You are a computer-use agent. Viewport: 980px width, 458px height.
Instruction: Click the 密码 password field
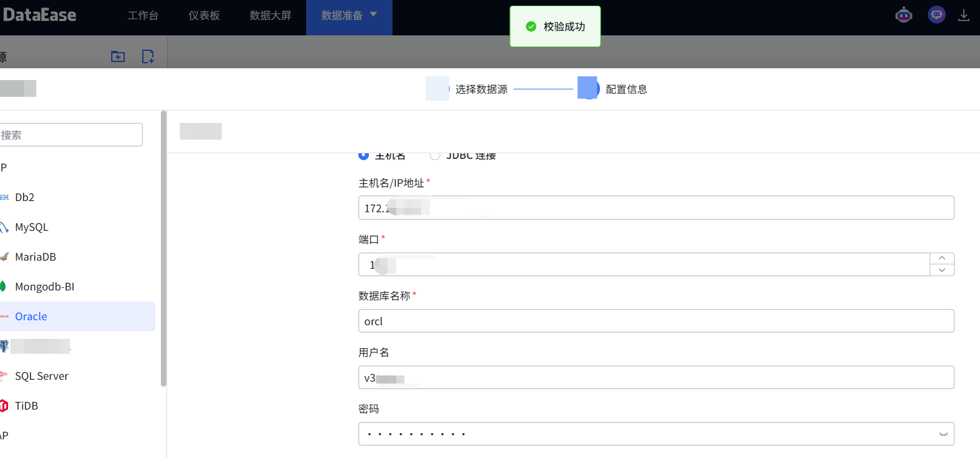click(x=656, y=434)
